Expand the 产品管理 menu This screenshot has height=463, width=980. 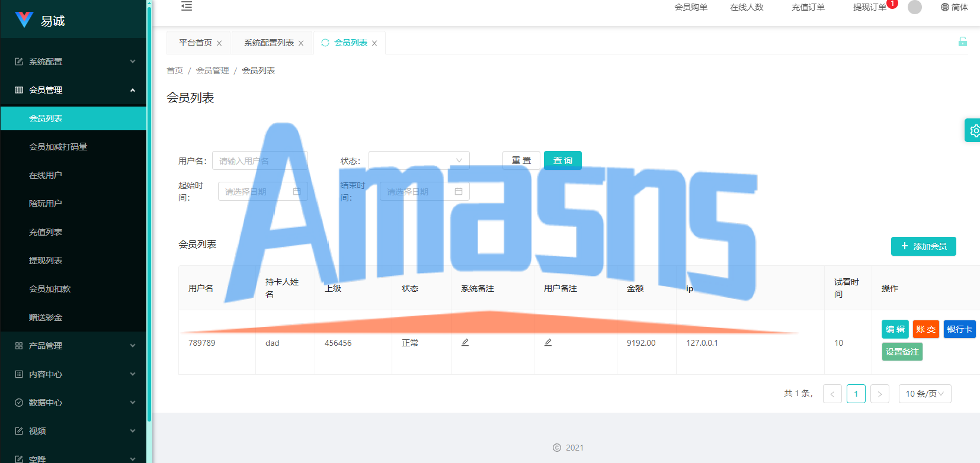coord(73,346)
